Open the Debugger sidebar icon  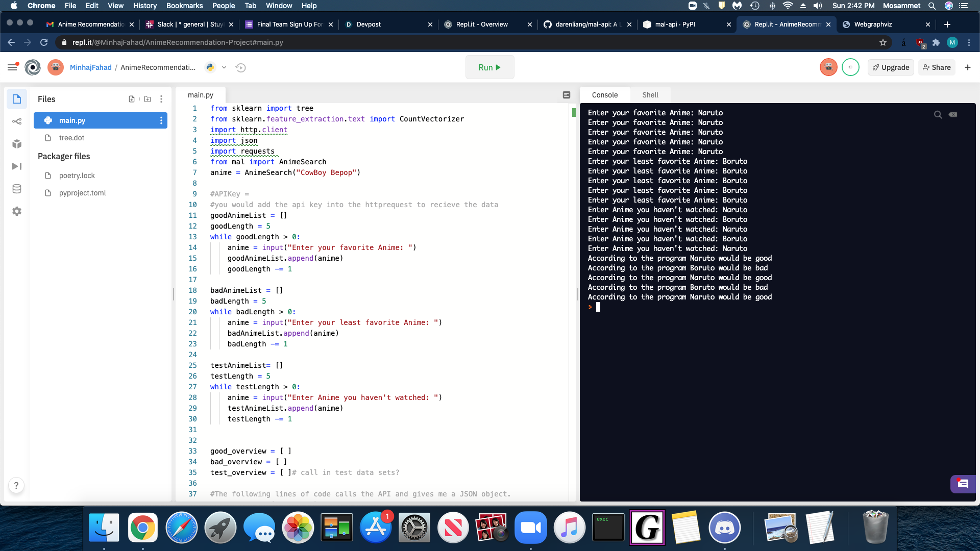tap(17, 166)
